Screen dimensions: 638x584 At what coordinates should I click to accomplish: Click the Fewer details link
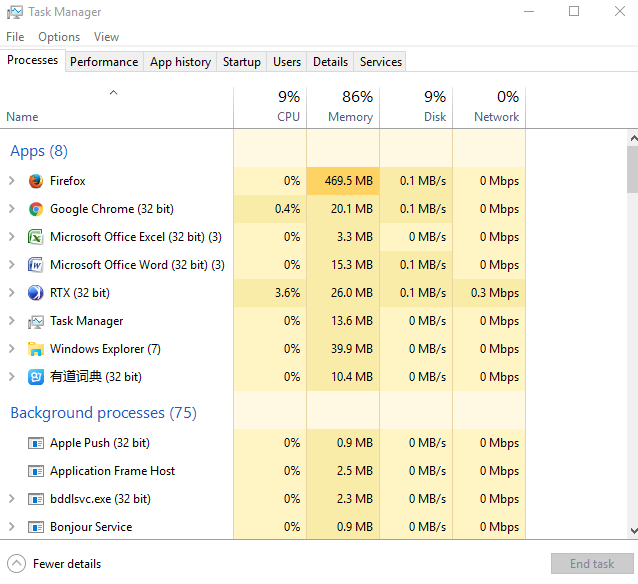pos(67,564)
